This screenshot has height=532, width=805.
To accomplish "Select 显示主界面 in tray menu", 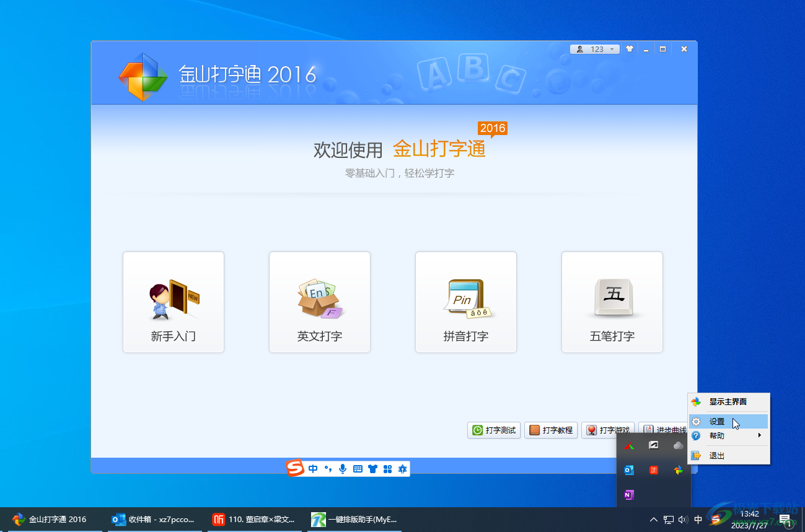I will pyautogui.click(x=729, y=402).
